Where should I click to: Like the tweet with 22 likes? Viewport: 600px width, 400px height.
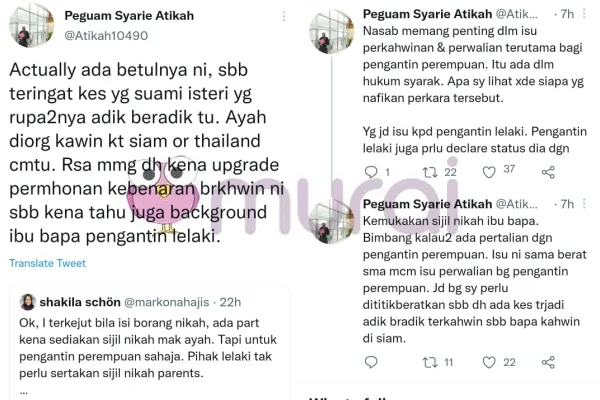489,362
